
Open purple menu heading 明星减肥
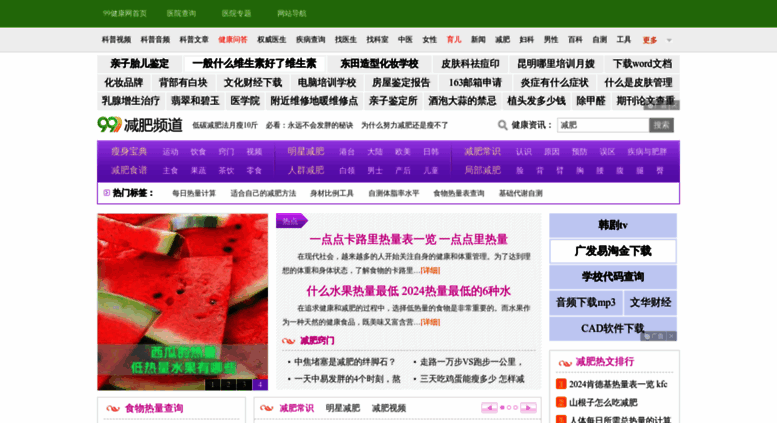[x=306, y=152]
